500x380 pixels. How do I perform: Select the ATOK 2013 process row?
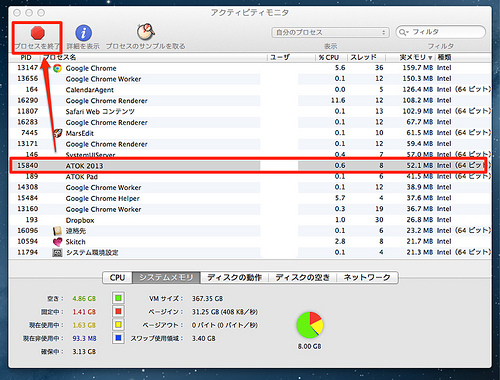click(250, 166)
